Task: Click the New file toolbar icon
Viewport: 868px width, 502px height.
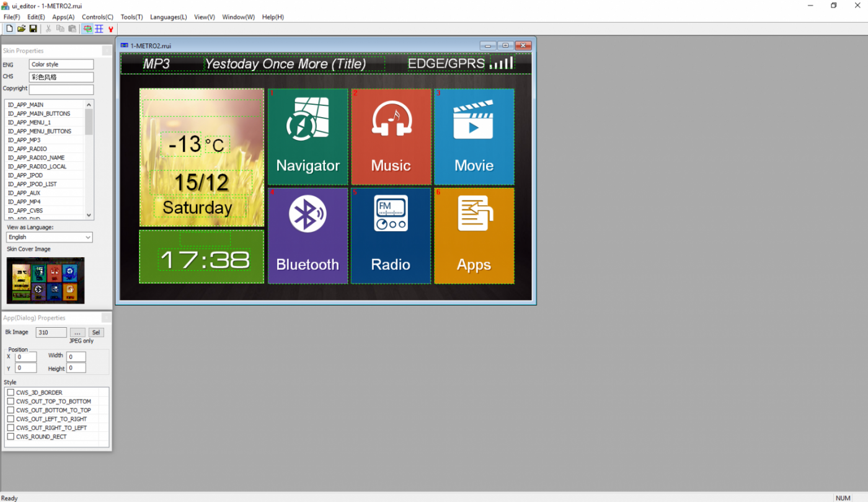Action: pos(9,29)
